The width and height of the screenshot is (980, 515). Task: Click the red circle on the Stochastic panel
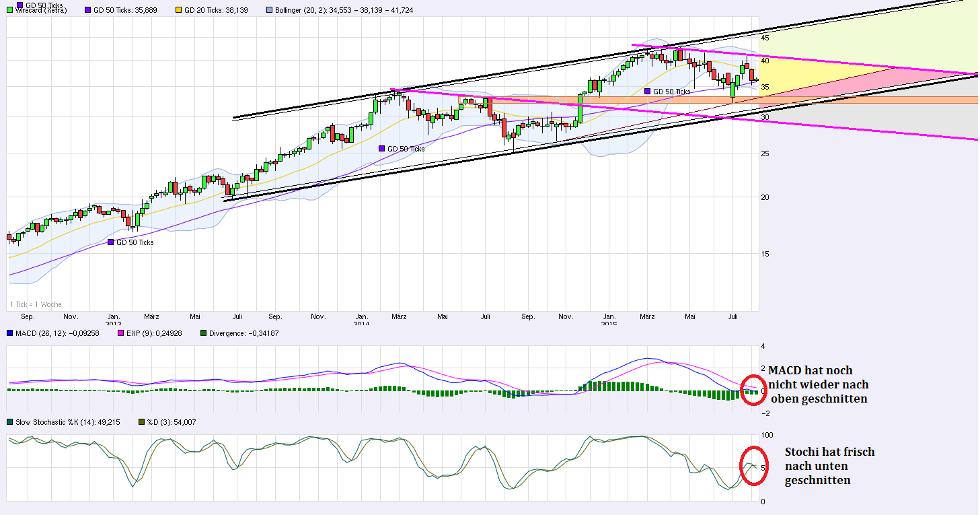[x=753, y=465]
